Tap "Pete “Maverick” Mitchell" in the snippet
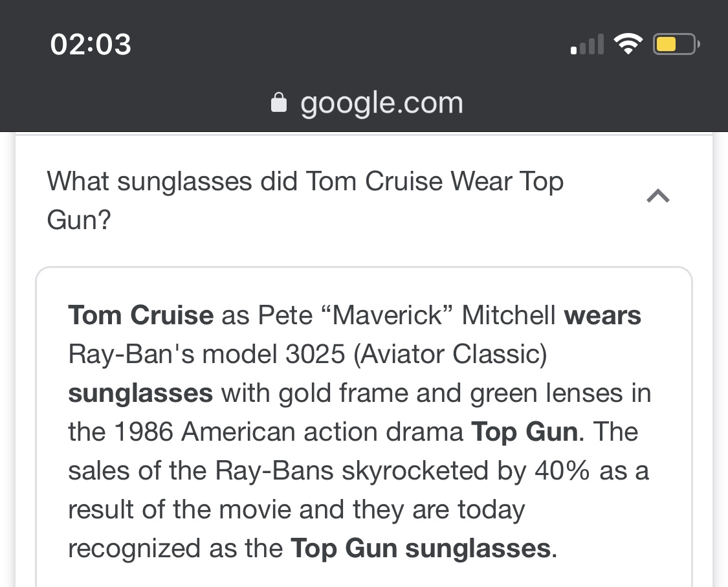The height and width of the screenshot is (587, 728). 406,315
